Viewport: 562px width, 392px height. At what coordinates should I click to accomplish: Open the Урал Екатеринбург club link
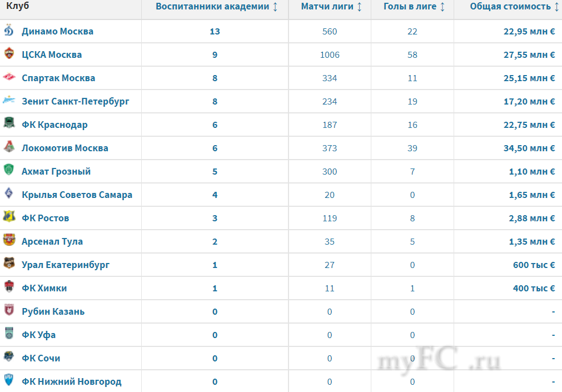[66, 265]
